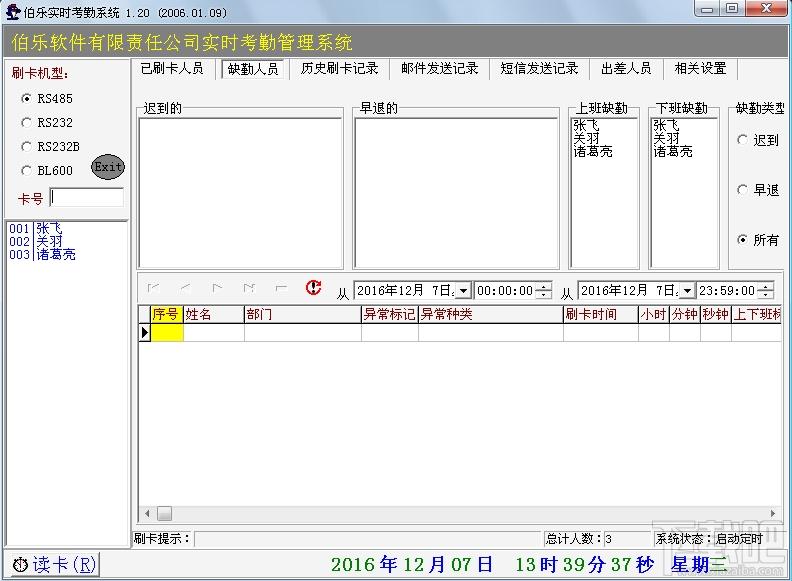Open the start date dropdown calendar
Image resolution: width=792 pixels, height=581 pixels.
(x=463, y=290)
